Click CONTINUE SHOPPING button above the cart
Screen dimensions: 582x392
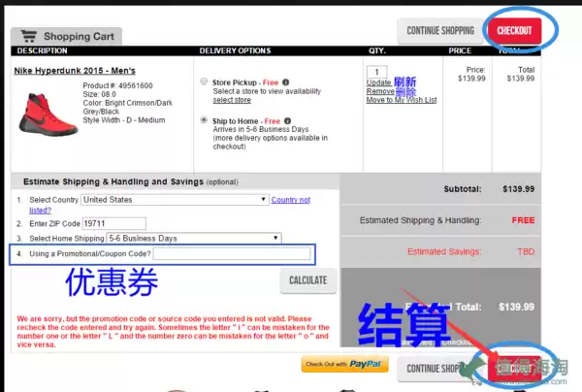pyautogui.click(x=440, y=30)
